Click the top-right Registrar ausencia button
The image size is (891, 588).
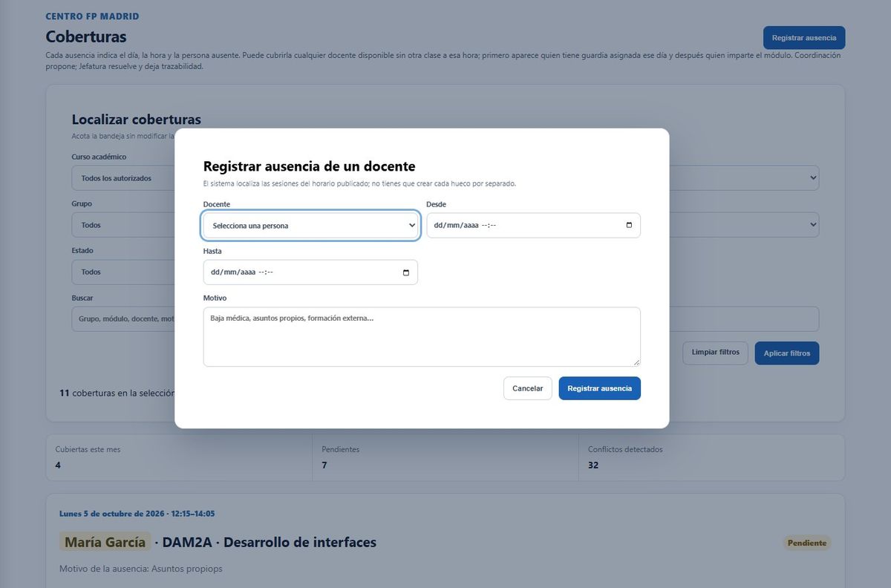(x=804, y=38)
